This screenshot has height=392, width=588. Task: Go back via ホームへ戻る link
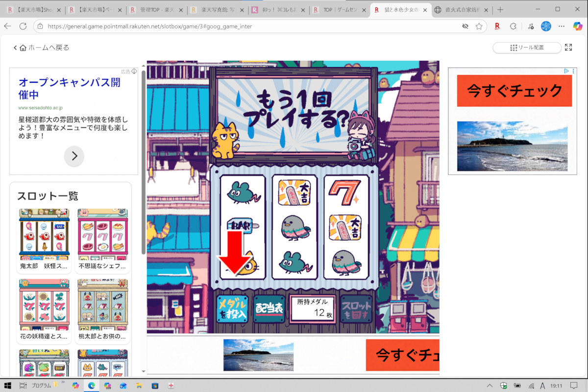[42, 48]
